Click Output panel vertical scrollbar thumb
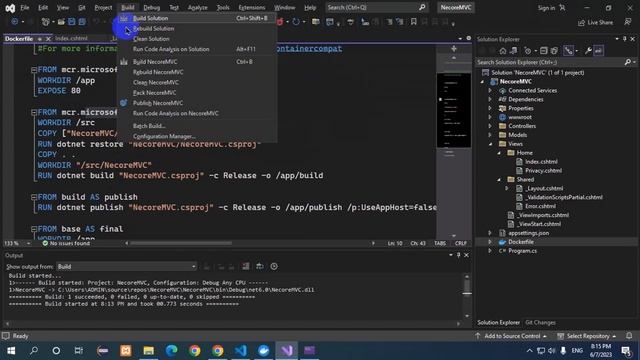640x360 pixels. (x=467, y=287)
